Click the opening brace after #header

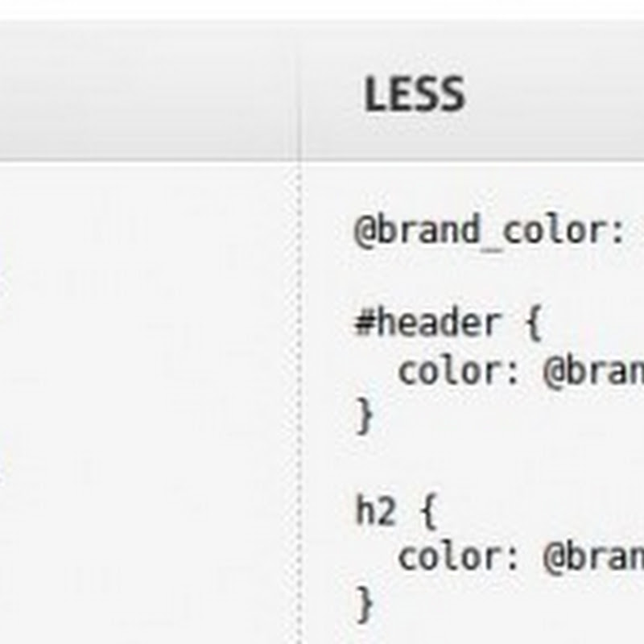(531, 324)
